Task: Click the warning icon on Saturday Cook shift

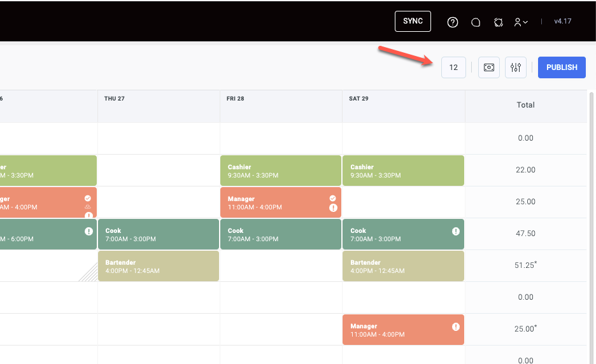Action: tap(456, 231)
